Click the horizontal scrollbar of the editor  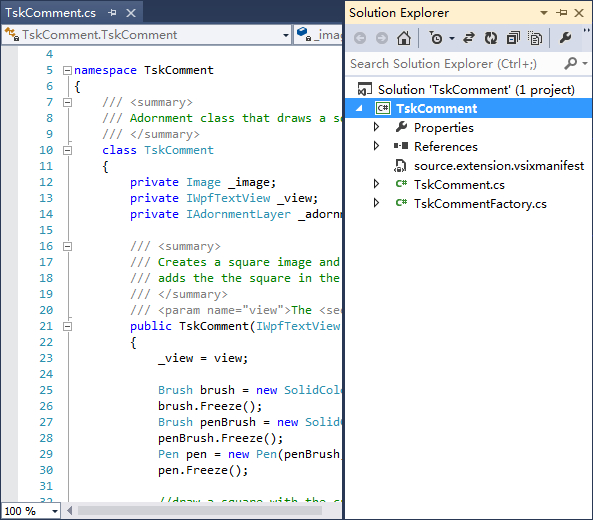click(x=200, y=511)
